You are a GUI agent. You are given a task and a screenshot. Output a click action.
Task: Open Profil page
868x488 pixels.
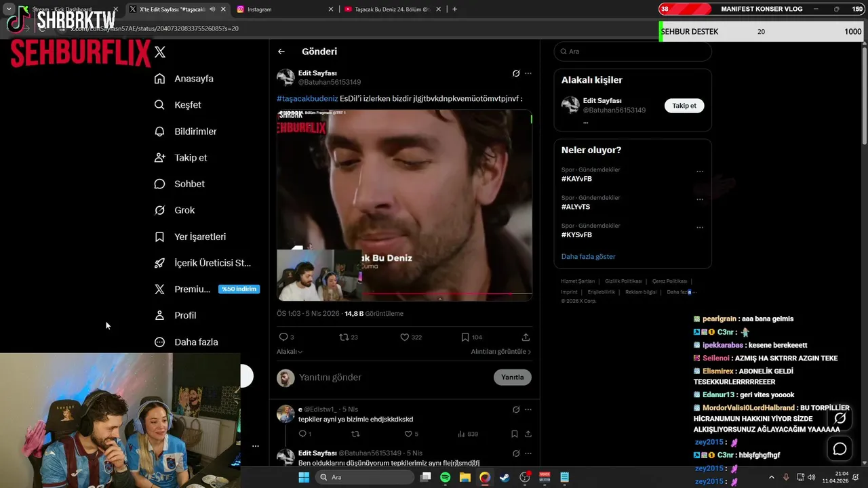point(175,316)
